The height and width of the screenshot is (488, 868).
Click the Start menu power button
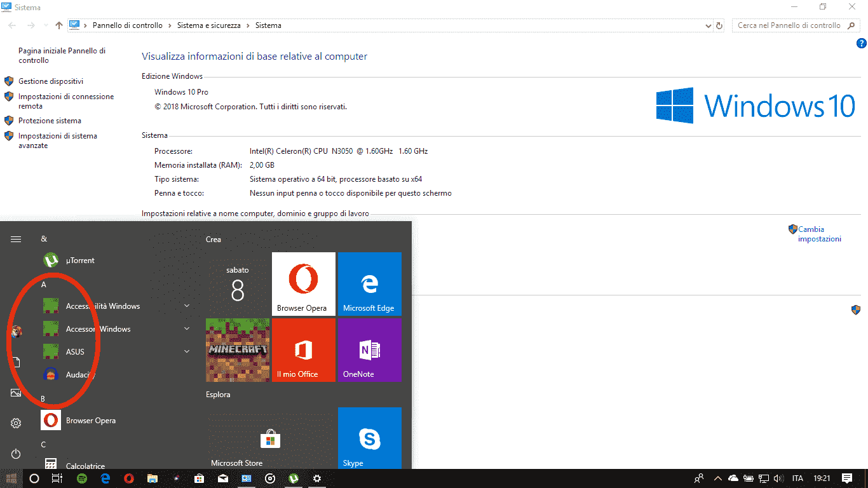16,454
